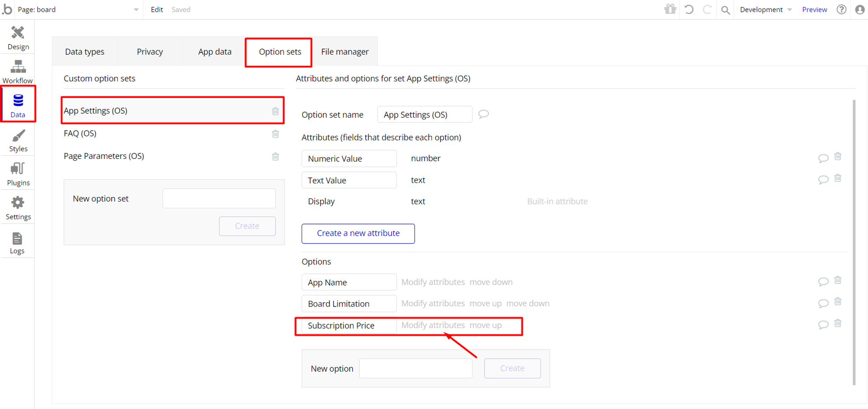Open the Logs section
868x409 pixels.
(17, 243)
